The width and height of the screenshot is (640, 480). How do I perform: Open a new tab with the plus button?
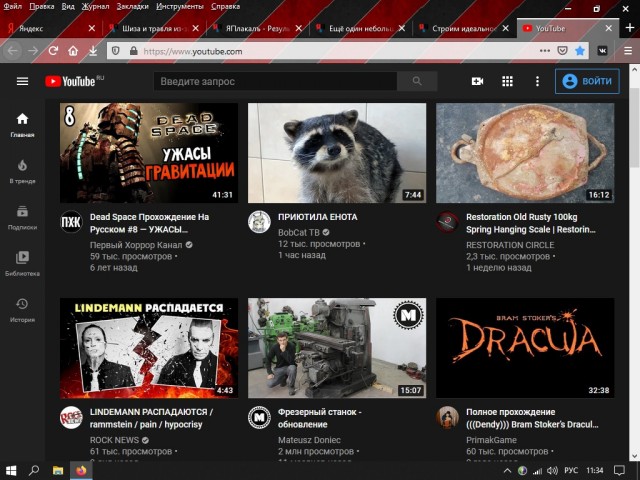(x=630, y=28)
